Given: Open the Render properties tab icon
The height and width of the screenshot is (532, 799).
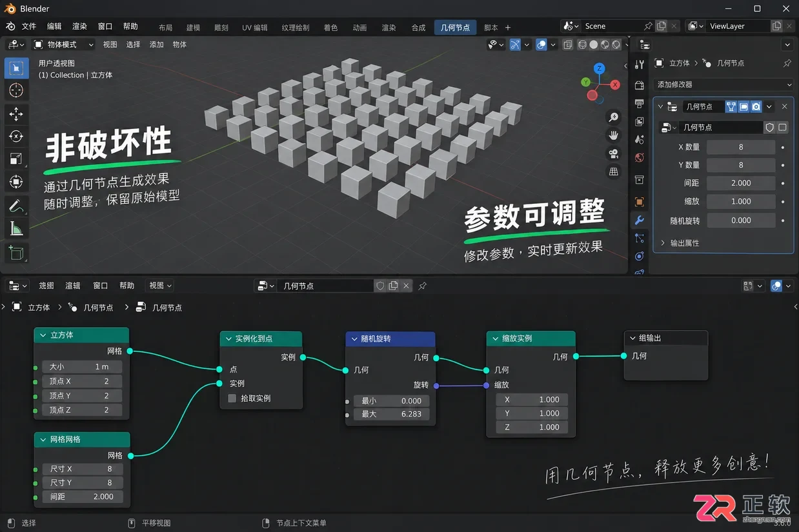Looking at the screenshot, I should coord(639,85).
